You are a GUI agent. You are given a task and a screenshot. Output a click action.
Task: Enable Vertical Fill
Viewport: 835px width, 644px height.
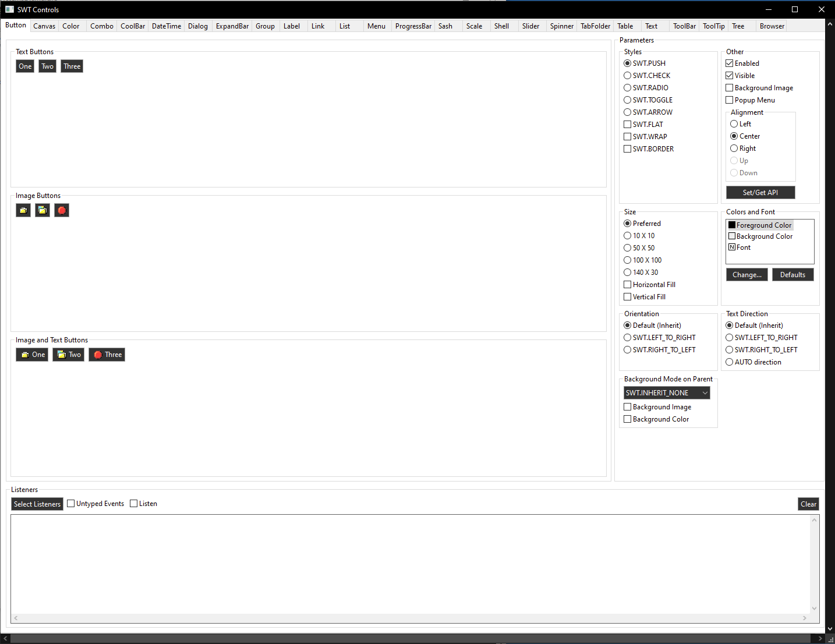click(x=645, y=297)
